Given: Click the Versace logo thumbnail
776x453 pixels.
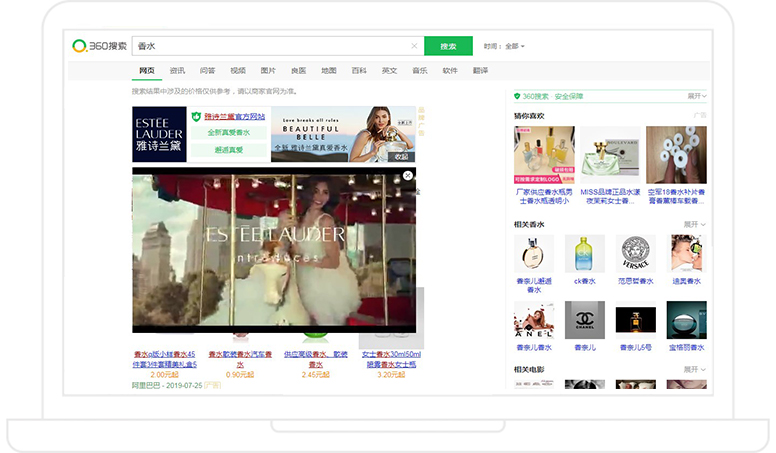Looking at the screenshot, I should [635, 253].
